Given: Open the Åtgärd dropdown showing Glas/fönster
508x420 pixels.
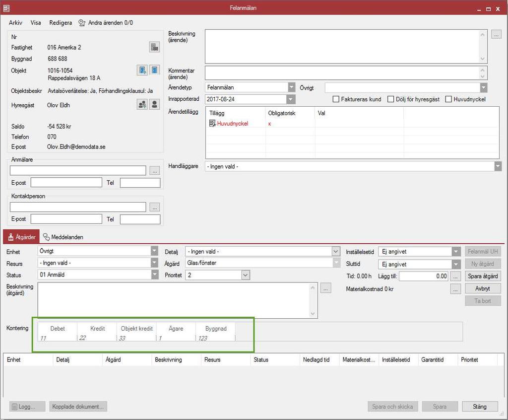Looking at the screenshot, I should pos(336,263).
